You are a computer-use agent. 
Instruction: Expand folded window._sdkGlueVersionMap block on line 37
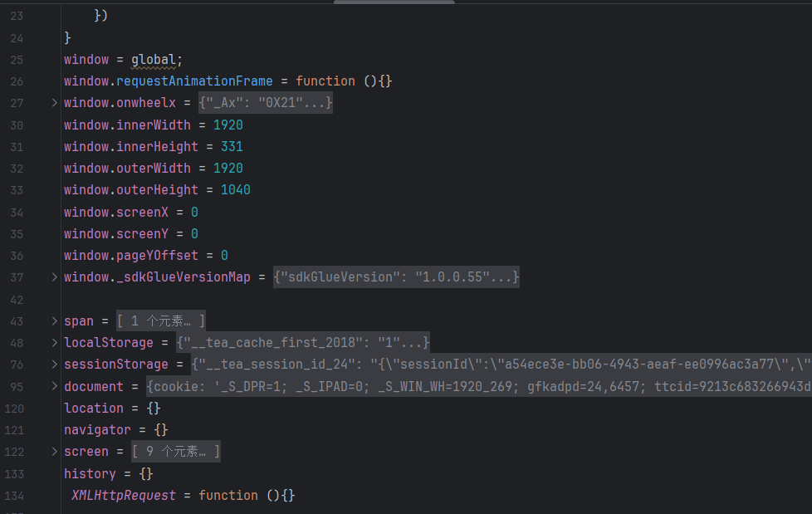click(x=54, y=277)
